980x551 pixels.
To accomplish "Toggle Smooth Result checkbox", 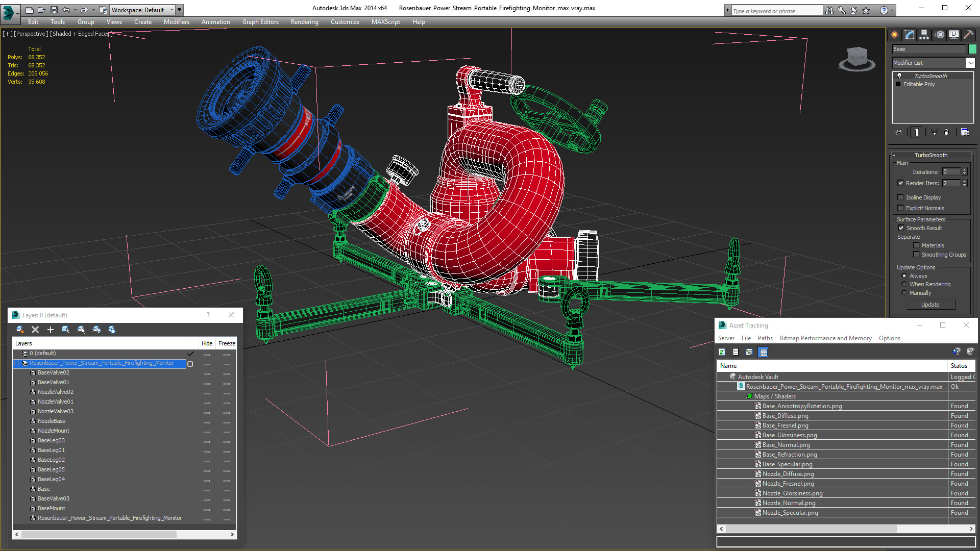I will [x=901, y=228].
